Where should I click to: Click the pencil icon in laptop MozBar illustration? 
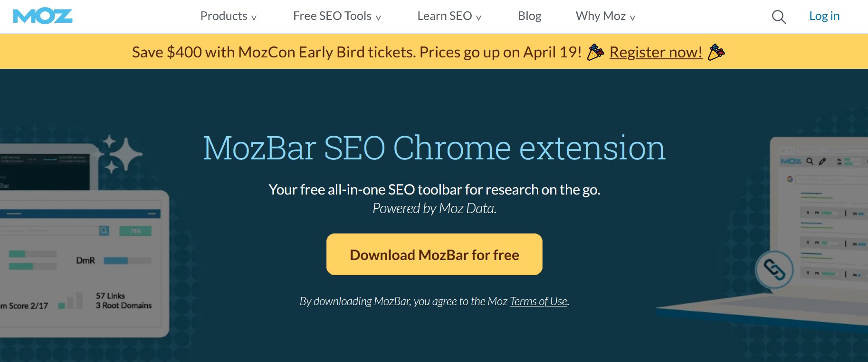point(822,161)
